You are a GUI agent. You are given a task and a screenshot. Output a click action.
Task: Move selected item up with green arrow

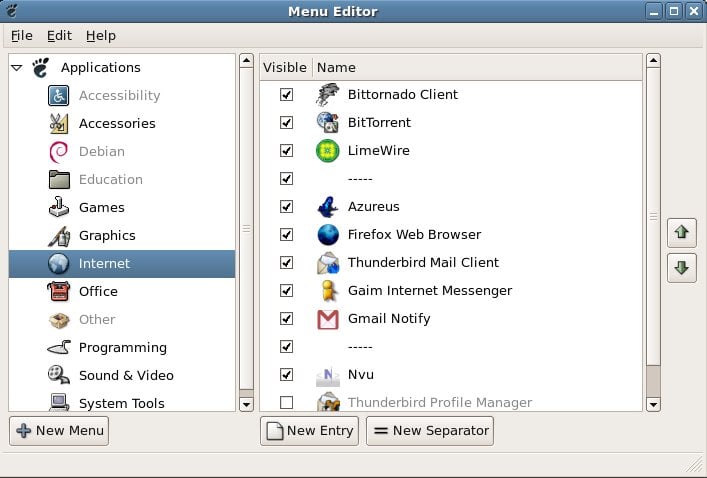click(x=682, y=232)
